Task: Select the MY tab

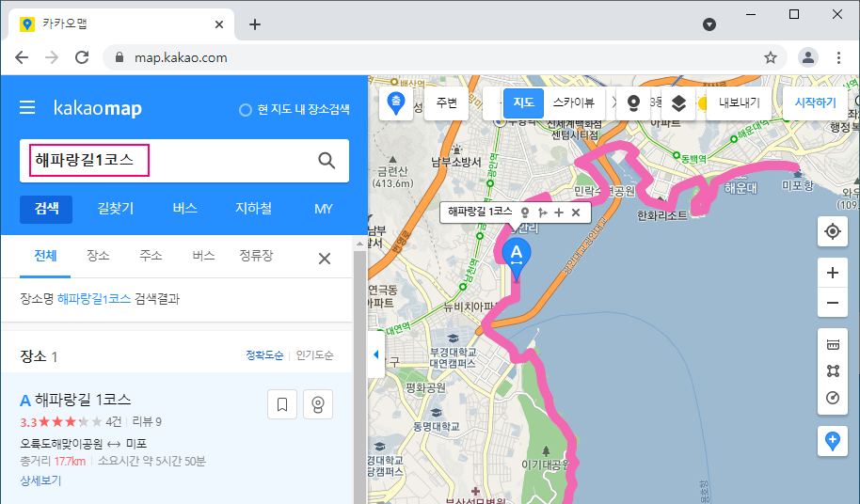Action: [x=323, y=210]
